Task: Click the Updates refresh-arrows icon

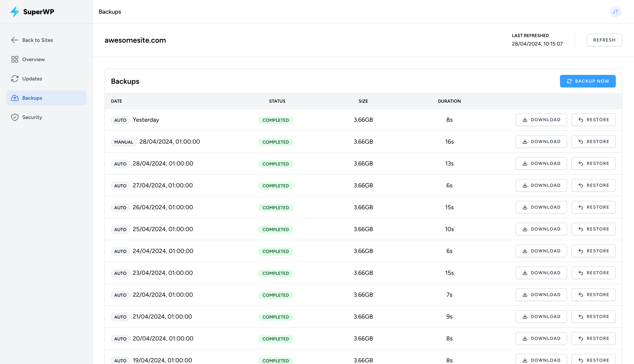Action: click(x=15, y=79)
